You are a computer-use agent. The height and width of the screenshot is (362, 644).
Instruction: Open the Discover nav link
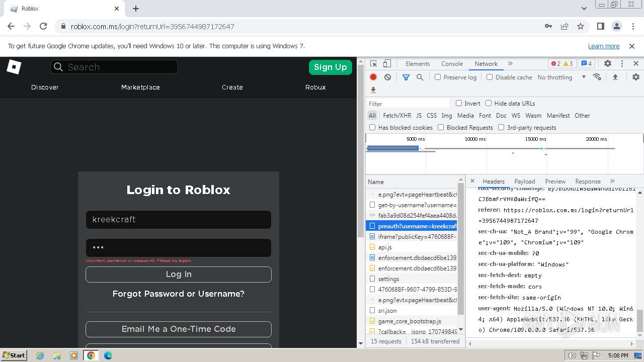click(x=45, y=87)
